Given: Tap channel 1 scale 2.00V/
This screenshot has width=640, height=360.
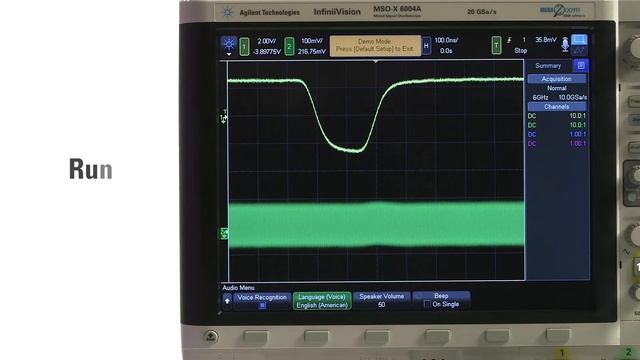Looking at the screenshot, I should tap(267, 41).
